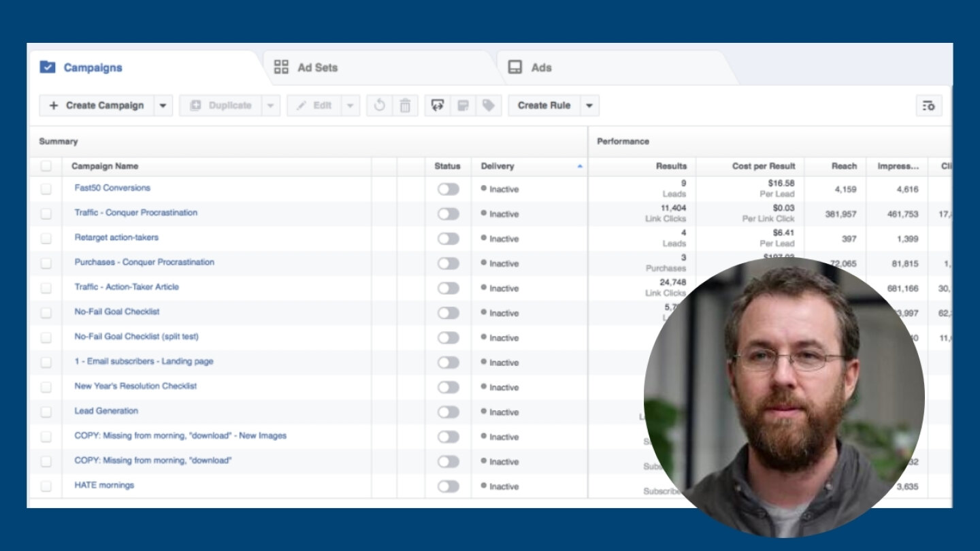
Task: Expand the Create Rule dropdown arrow
Action: (x=589, y=105)
